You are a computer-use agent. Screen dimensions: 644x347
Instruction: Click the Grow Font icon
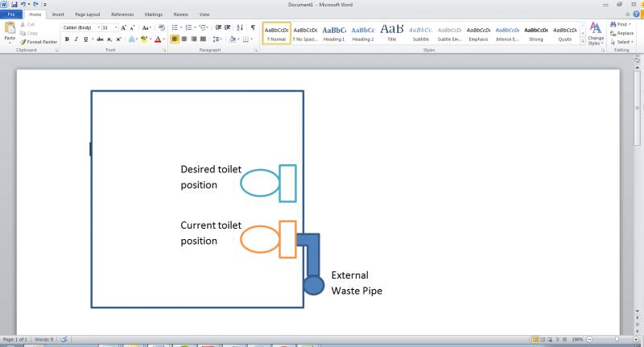point(123,27)
